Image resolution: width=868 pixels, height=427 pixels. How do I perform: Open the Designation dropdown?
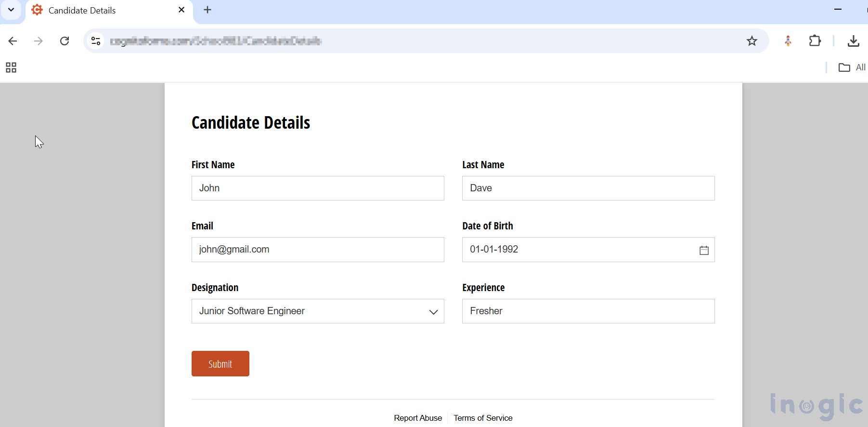pyautogui.click(x=318, y=311)
